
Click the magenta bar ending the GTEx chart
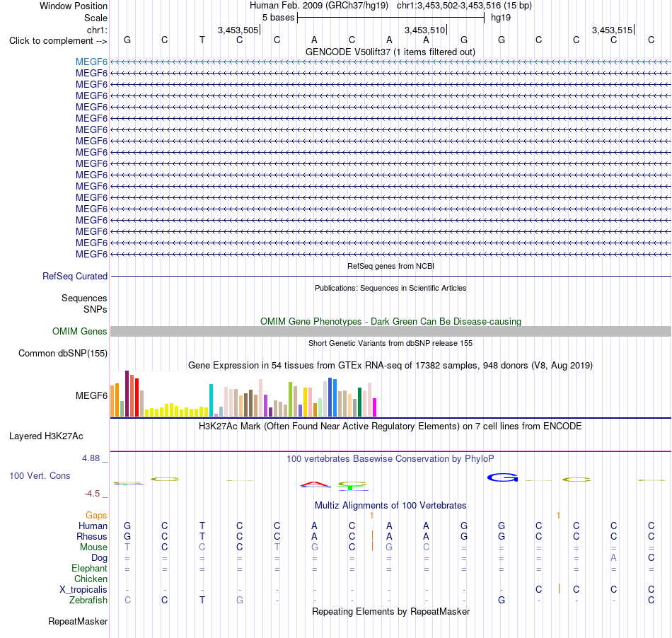(x=374, y=407)
